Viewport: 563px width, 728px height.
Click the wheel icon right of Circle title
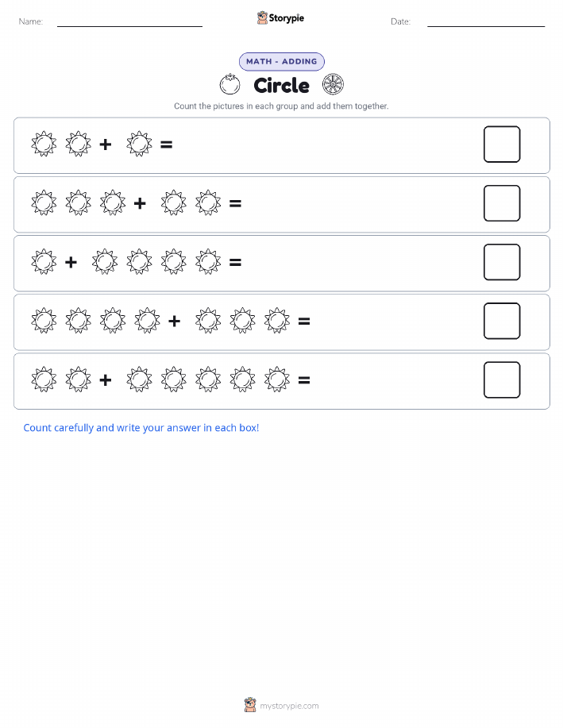[333, 84]
